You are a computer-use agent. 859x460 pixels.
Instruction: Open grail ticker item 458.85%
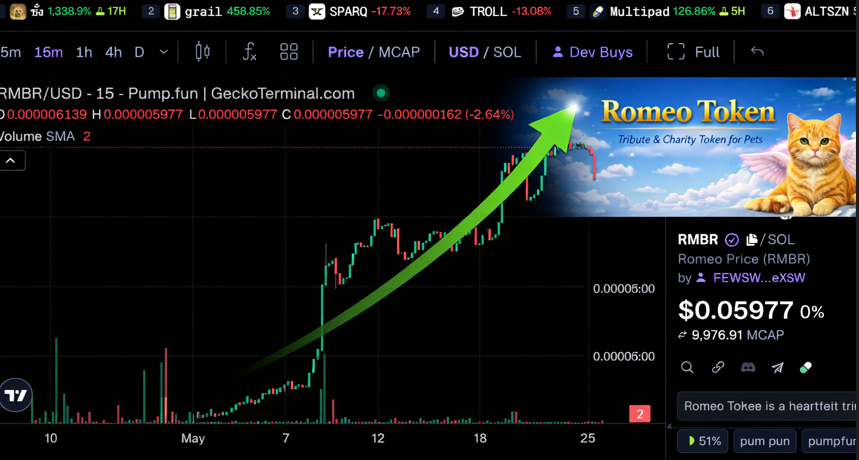tap(206, 11)
